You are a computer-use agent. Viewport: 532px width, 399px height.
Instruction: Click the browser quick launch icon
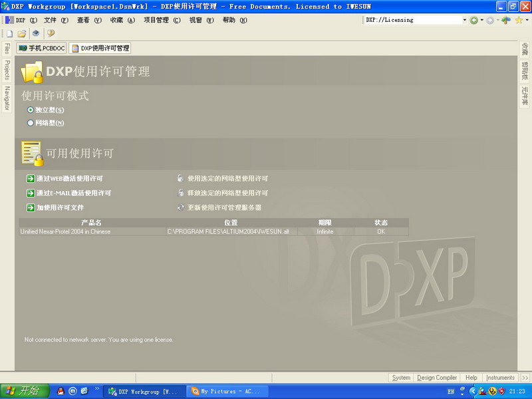tap(84, 391)
